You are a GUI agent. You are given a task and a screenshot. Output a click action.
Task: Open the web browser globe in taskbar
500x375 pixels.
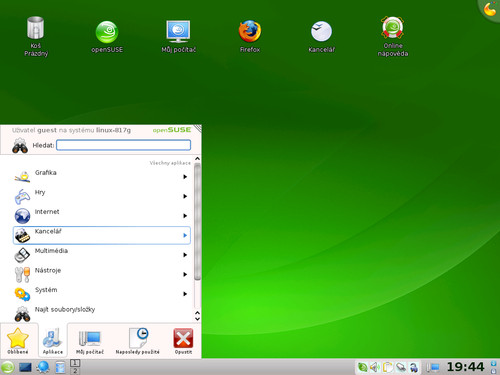click(43, 367)
